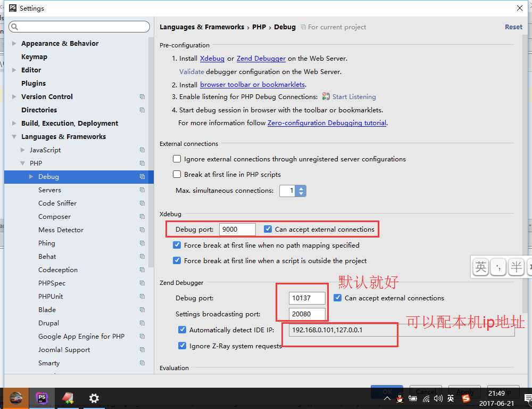
Task: Click project-level icon beside PHPUnit
Action: [142, 297]
